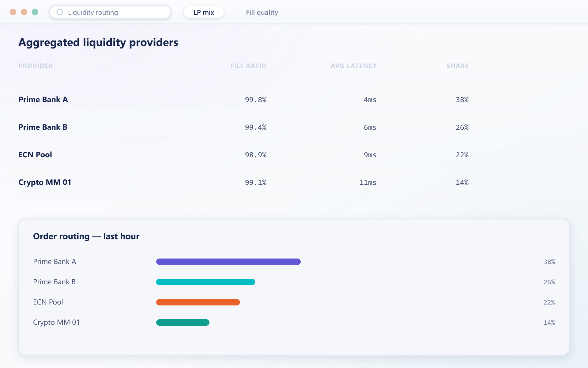Click ECN Pool label in Order routing

tap(48, 302)
